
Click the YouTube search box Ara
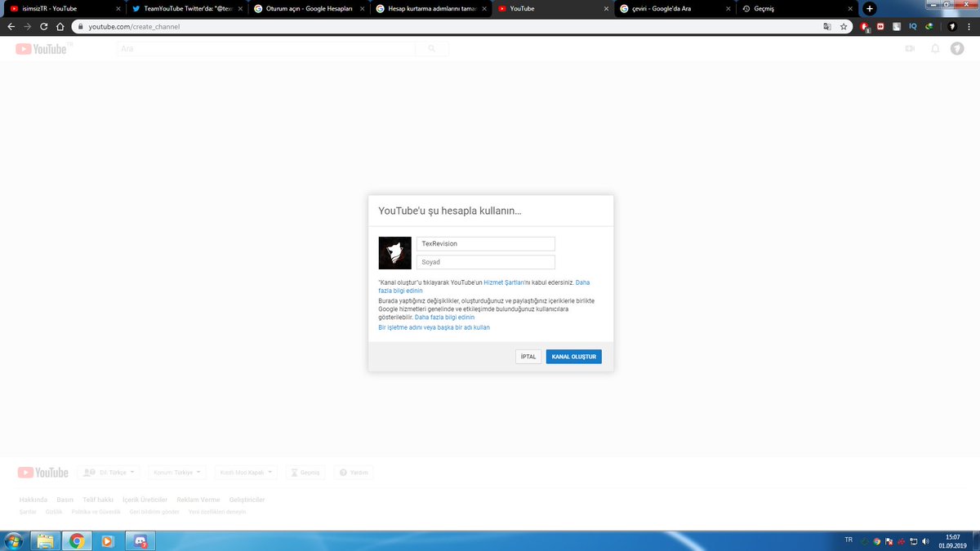tap(265, 49)
